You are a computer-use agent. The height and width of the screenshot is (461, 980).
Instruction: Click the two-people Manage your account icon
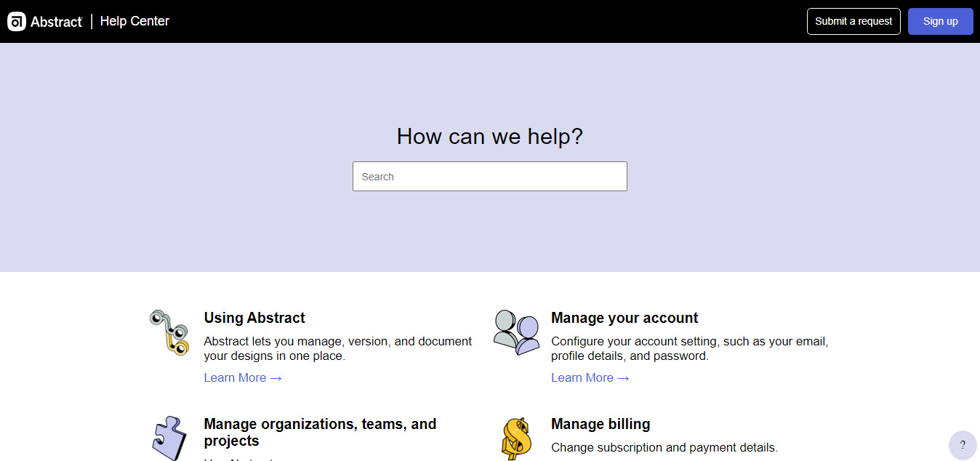[516, 332]
